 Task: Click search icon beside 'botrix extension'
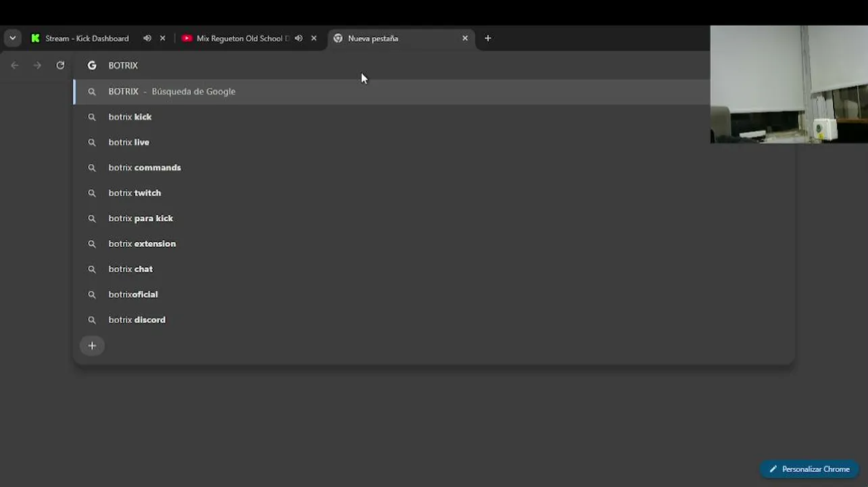pyautogui.click(x=92, y=243)
